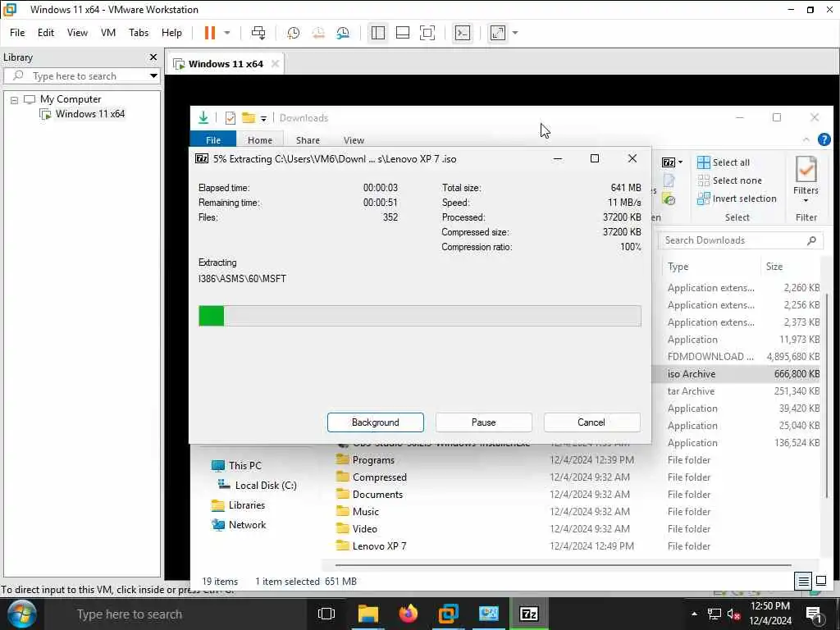Open VMware View menu
840x630 pixels.
77,33
